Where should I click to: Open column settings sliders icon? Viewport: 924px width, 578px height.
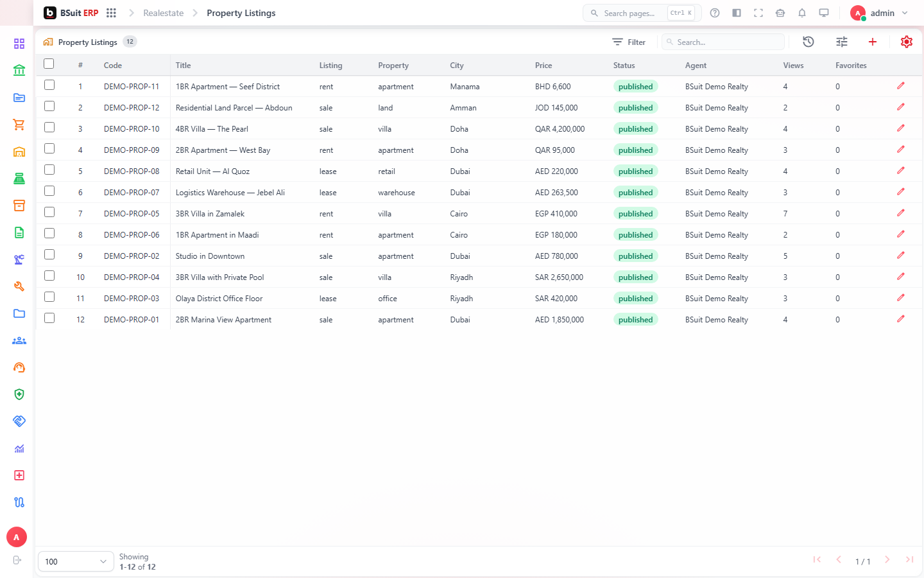coord(842,42)
